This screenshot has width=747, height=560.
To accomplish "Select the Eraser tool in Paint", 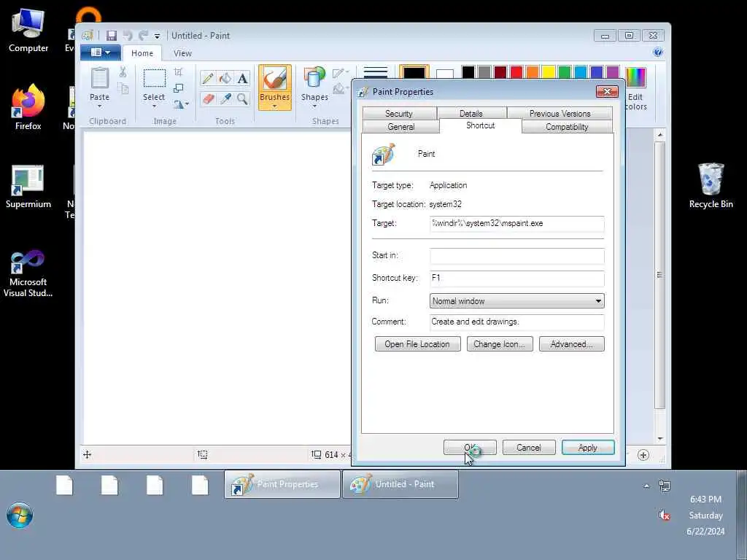I will coord(207,99).
